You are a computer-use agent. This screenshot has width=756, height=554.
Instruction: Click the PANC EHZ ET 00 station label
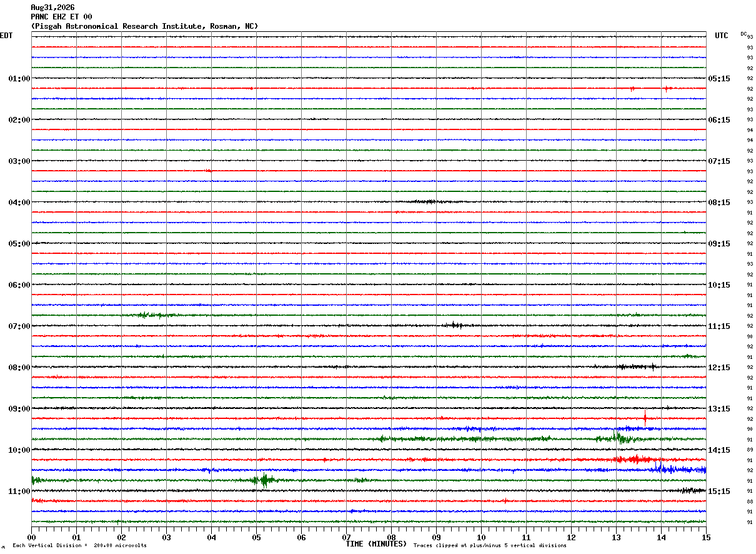[x=61, y=17]
